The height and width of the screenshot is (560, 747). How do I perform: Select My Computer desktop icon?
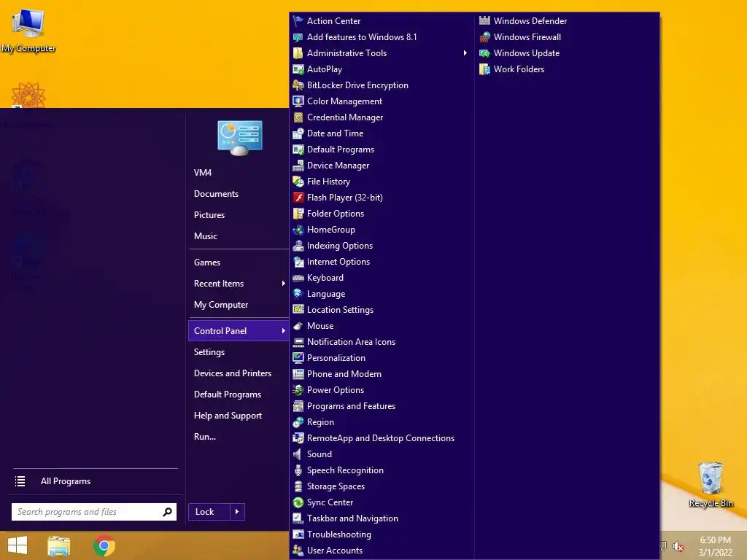28,31
